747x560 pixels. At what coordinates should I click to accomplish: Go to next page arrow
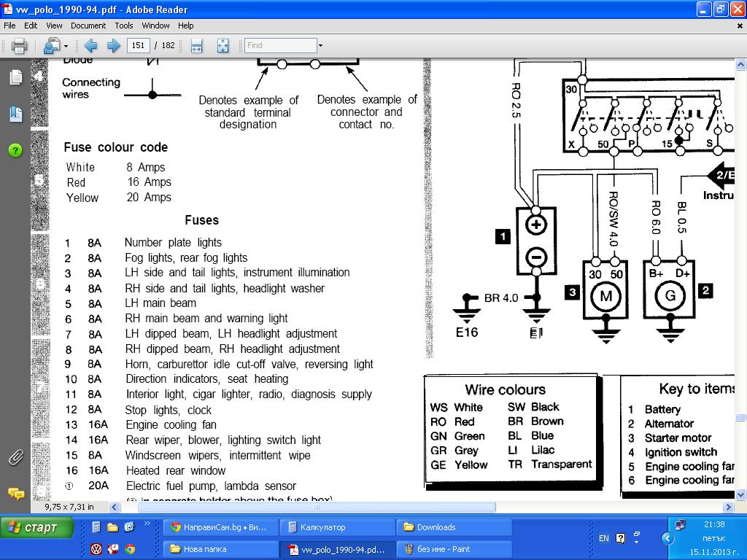tap(114, 46)
